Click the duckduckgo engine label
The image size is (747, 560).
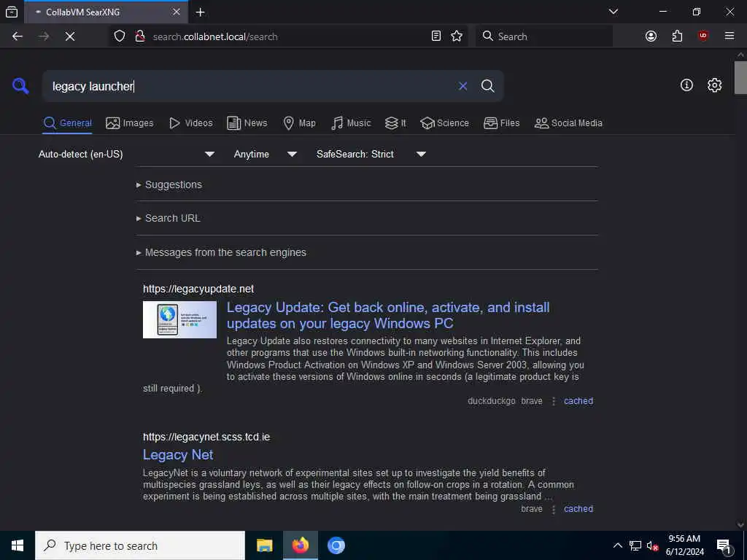pyautogui.click(x=491, y=401)
